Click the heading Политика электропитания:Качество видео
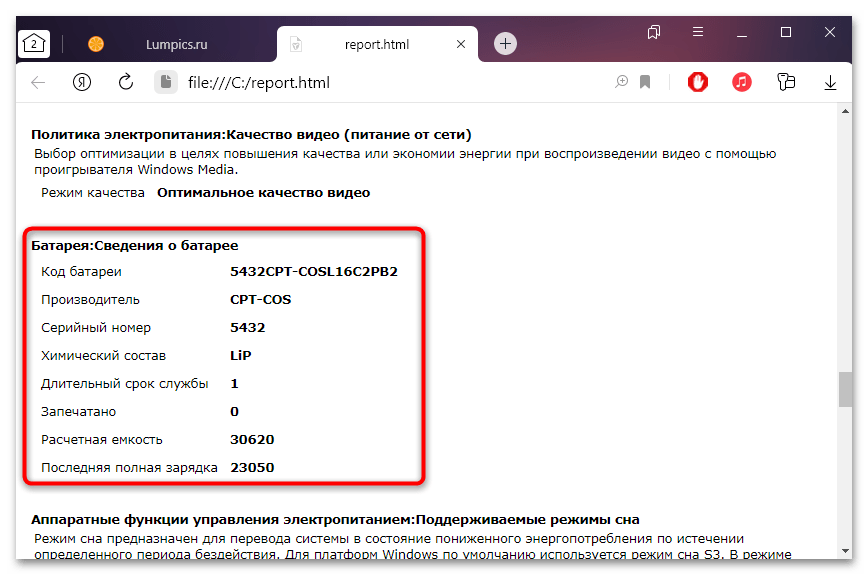868x575 pixels. coord(251,134)
